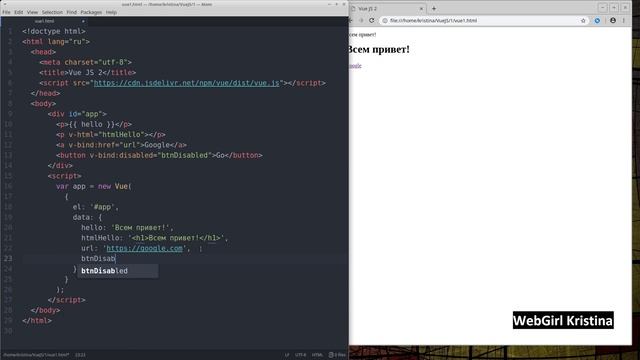The height and width of the screenshot is (360, 640).
Task: Bookmark this page with the star icon
Action: tap(583, 20)
